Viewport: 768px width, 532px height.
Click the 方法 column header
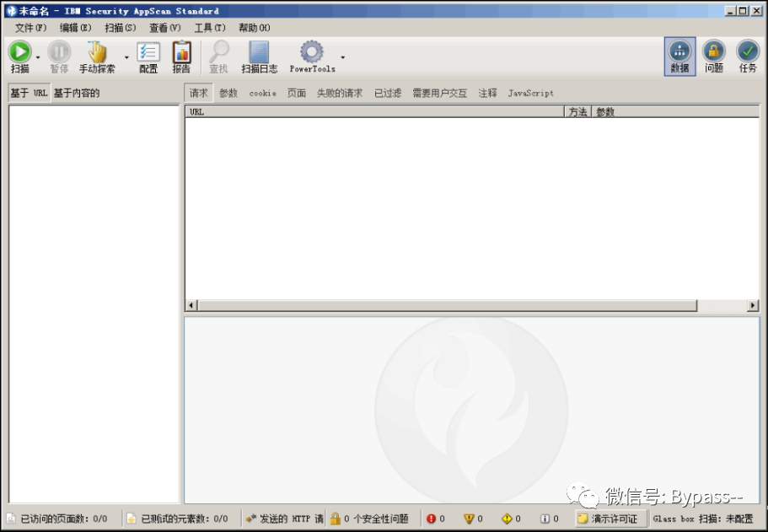578,111
